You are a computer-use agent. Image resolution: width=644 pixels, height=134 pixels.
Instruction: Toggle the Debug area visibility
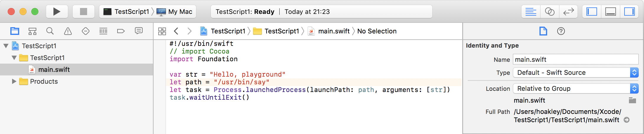pos(610,12)
